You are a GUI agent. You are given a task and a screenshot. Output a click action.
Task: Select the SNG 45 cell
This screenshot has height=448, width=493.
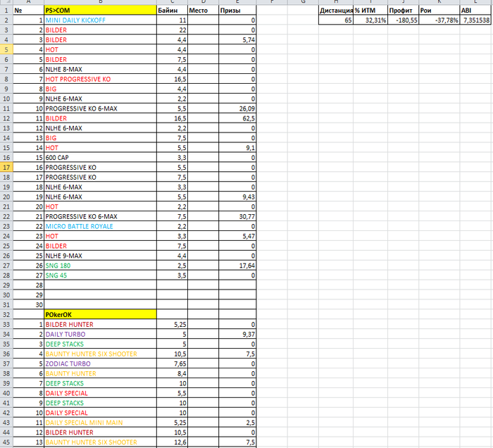(x=100, y=275)
